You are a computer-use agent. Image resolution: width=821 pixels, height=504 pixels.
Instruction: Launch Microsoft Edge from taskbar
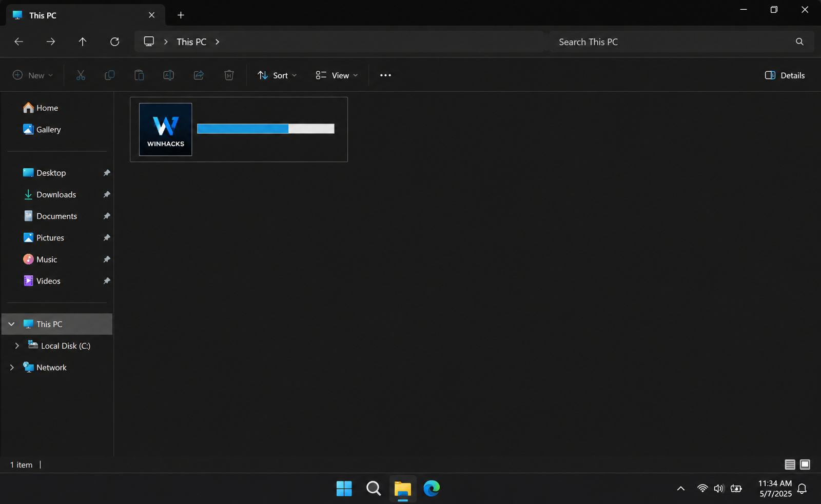(432, 489)
